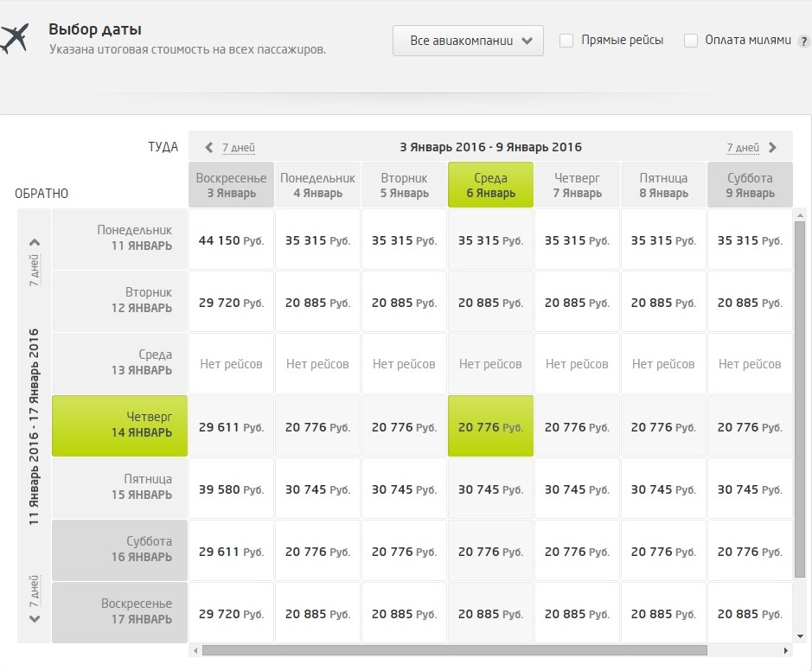812x671 pixels.
Task: Toggle the Оплата милями checkbox
Action: (x=691, y=41)
